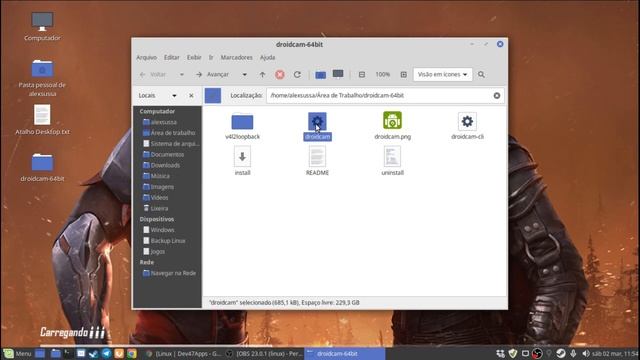Open the Avançar history dropdown arrow
The image size is (640, 360).
(244, 75)
